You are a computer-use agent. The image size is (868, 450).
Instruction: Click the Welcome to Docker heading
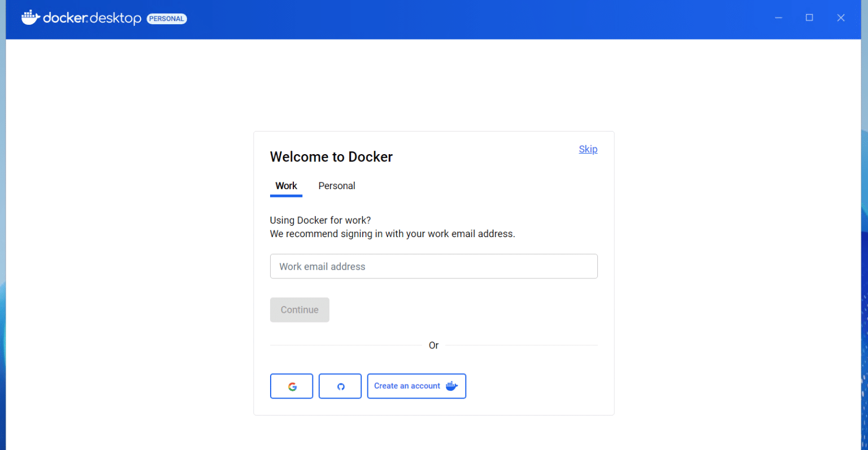(331, 157)
